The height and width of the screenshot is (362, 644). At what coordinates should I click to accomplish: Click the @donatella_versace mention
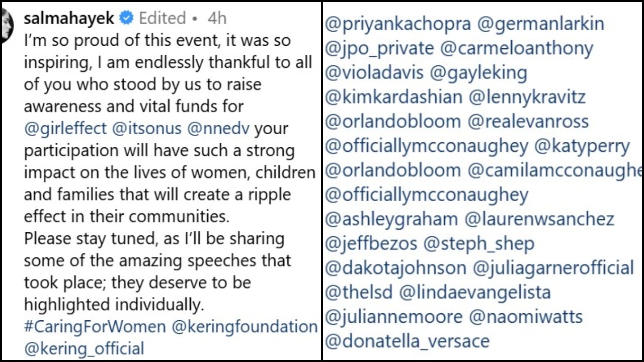[408, 341]
